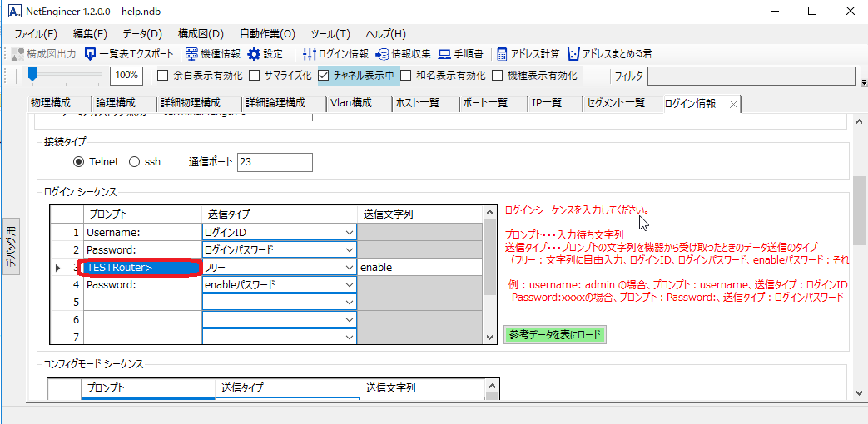
Task: Click the zoom slider handle
Action: point(32,75)
